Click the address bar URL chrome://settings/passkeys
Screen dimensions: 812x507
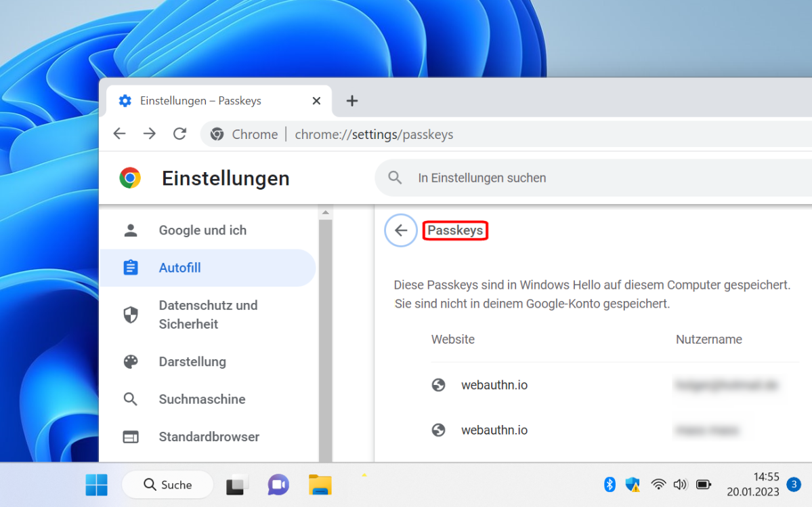(374, 134)
